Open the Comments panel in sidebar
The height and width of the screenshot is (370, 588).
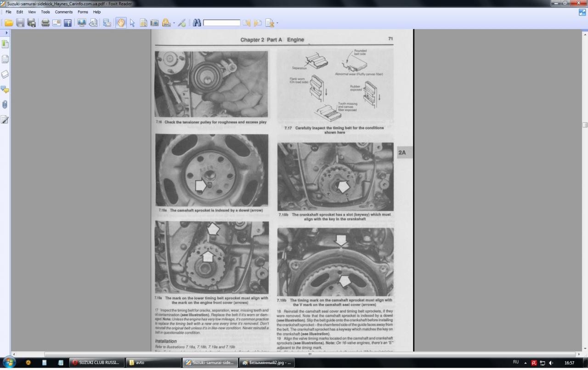[5, 89]
